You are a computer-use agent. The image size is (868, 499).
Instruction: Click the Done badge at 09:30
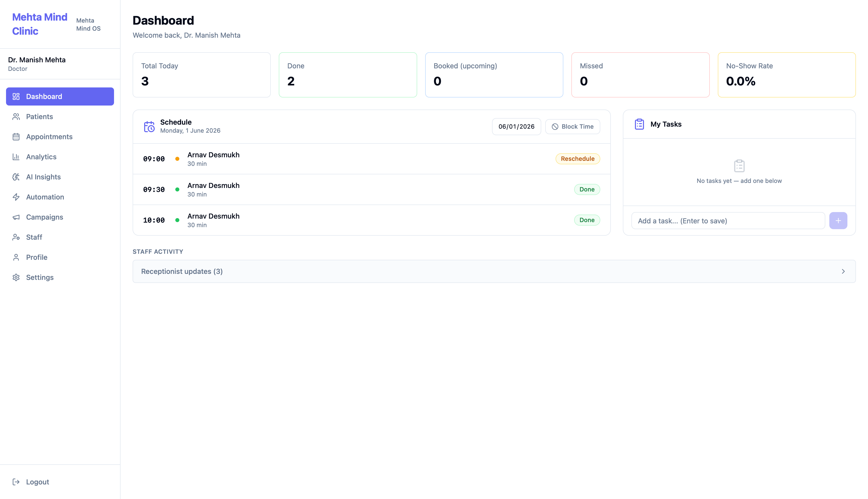coord(587,189)
